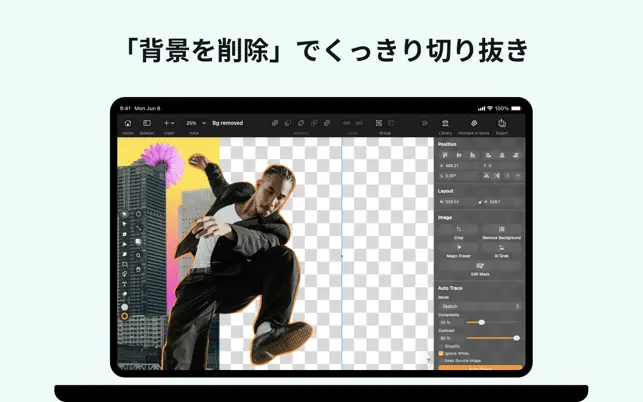Edit the Y position field
The width and height of the screenshot is (643, 402).
point(502,166)
